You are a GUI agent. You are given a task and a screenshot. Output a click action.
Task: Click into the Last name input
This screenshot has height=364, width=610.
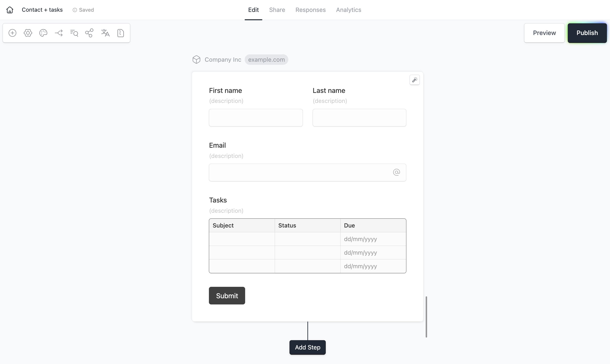(359, 117)
